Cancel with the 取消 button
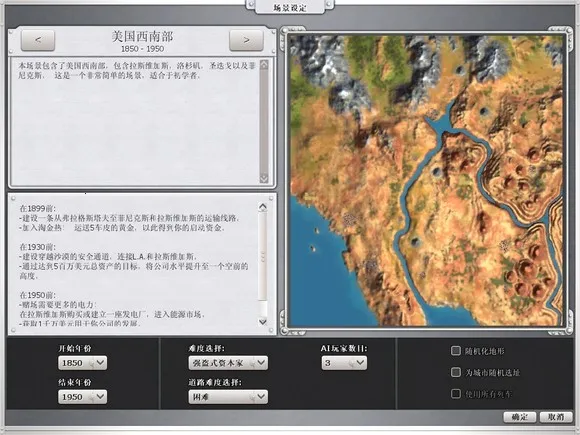The width and height of the screenshot is (580, 435). (556, 417)
